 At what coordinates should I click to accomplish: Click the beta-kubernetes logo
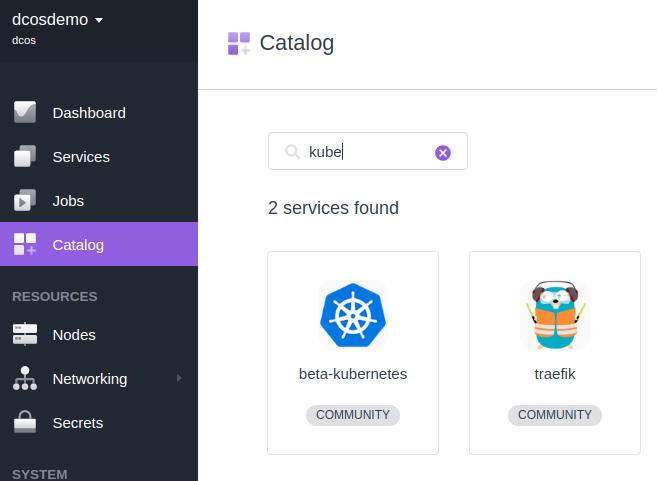[353, 315]
